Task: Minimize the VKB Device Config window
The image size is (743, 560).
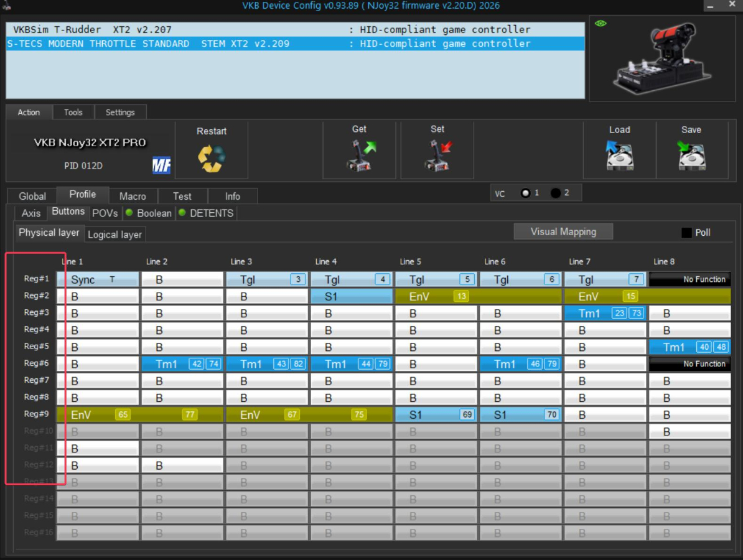Action: 710,6
